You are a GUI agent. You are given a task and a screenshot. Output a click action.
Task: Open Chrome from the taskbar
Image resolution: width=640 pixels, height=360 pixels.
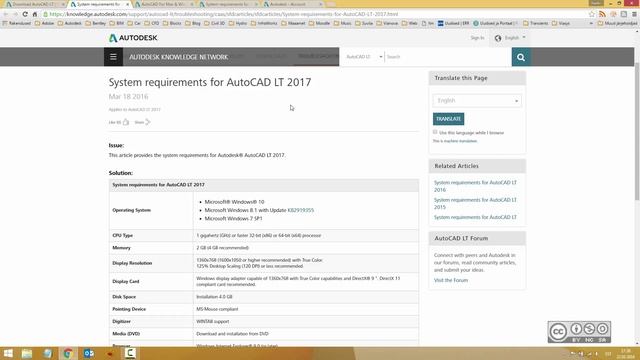click(x=68, y=353)
